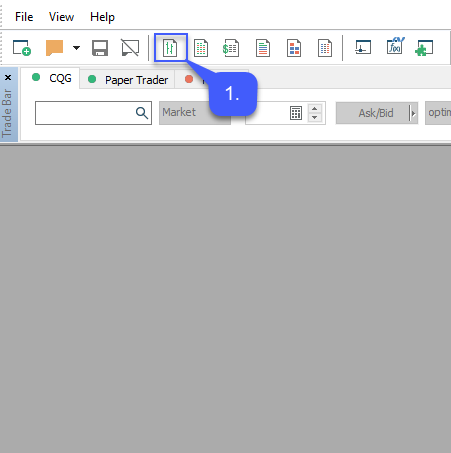Click the red and blue blocks document icon
Viewport: 451px width, 453px height.
coord(294,48)
